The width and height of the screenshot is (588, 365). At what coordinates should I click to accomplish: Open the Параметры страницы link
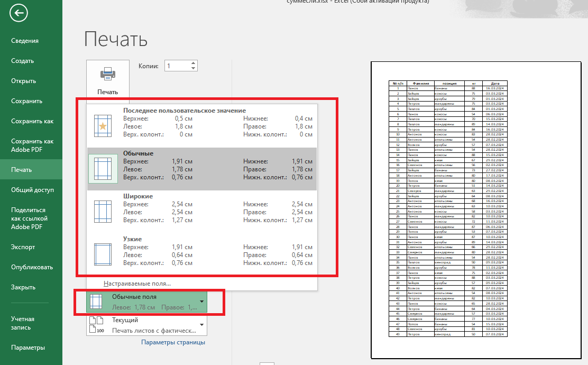[x=173, y=342]
